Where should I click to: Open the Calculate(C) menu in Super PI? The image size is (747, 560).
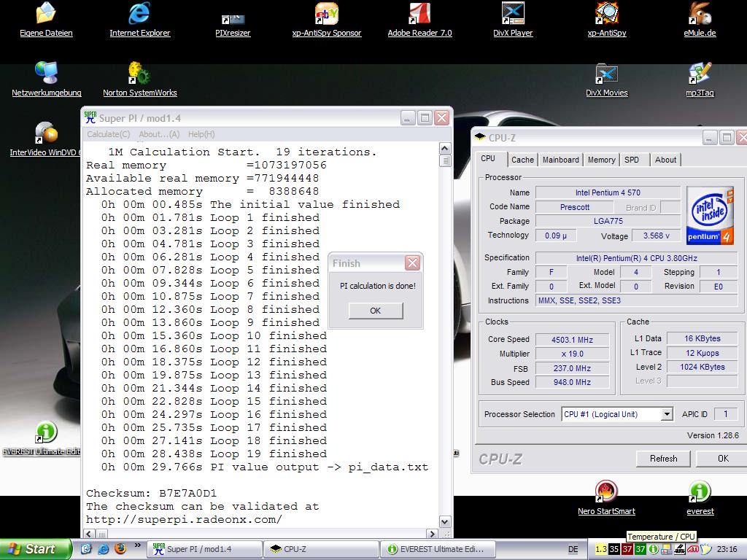pos(108,134)
